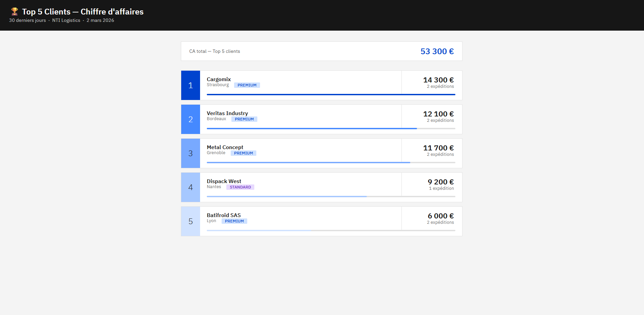
Task: Toggle the PREMIUM tag on Metal Concept
Action: coord(243,153)
